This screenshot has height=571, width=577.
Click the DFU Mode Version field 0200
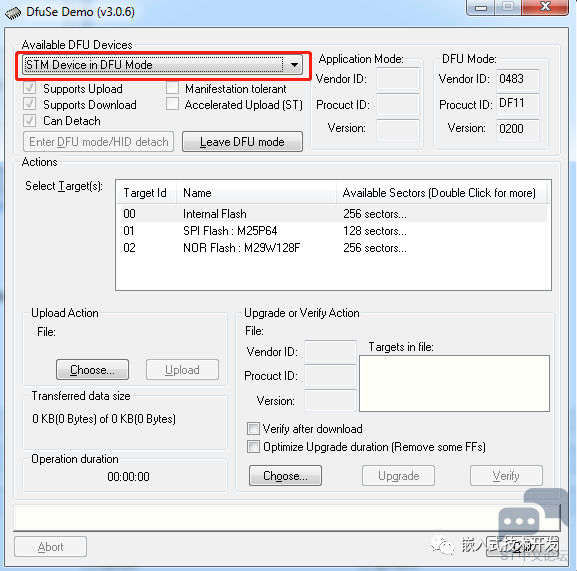click(x=518, y=129)
